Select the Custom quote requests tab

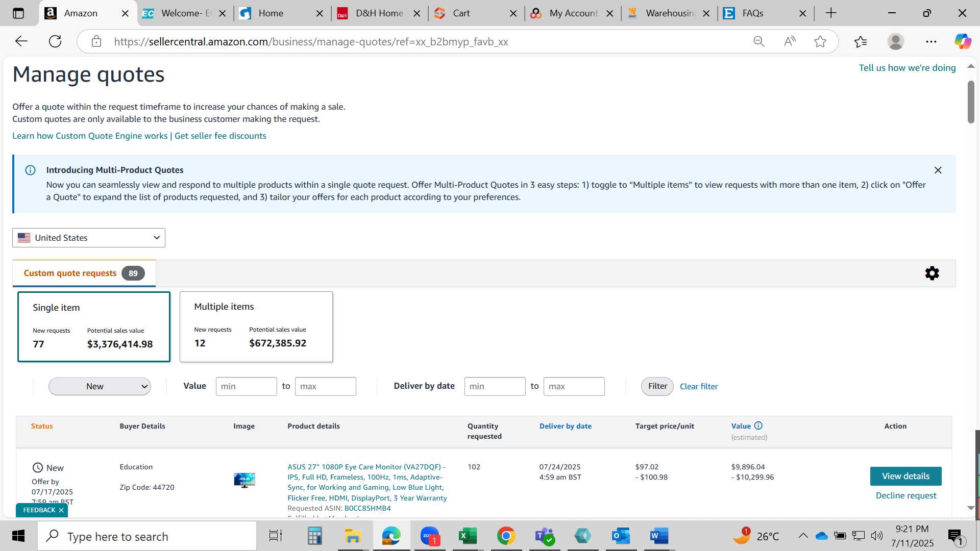point(84,273)
